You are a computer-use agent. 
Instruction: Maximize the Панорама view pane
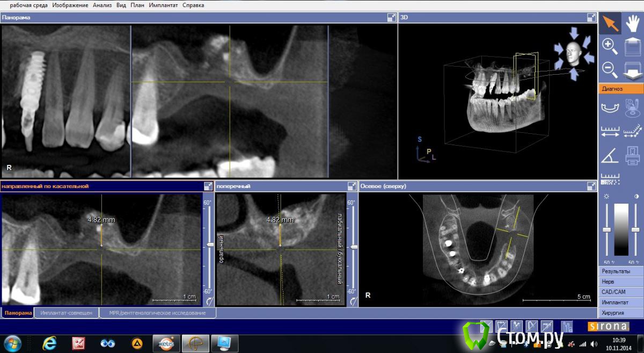coord(392,18)
